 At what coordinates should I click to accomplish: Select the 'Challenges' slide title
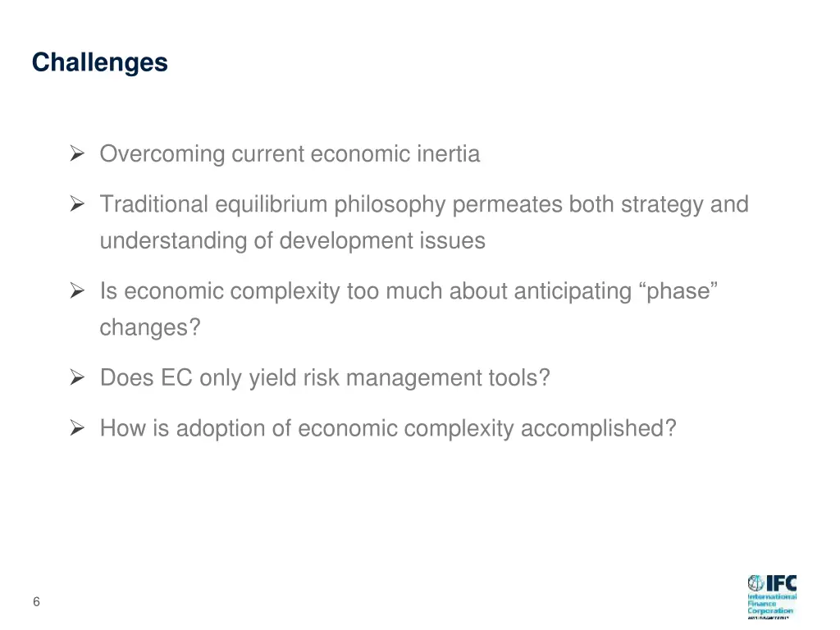(x=99, y=62)
